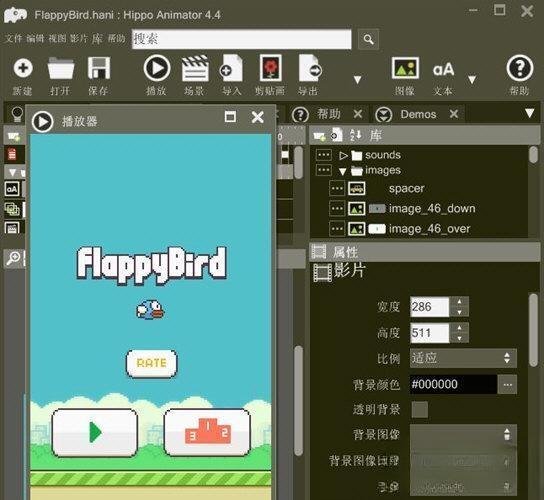Click the lightbulb icon on left tab

17,114
